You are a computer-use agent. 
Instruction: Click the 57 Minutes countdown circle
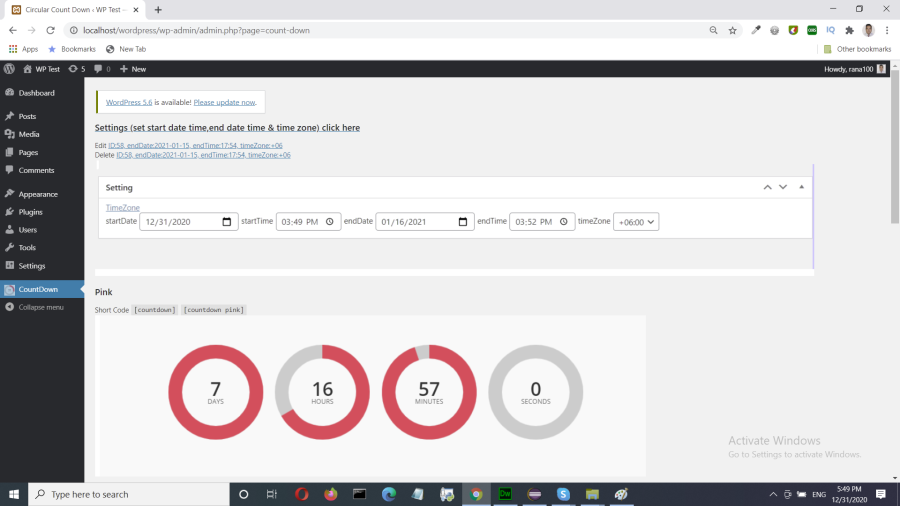pyautogui.click(x=429, y=392)
